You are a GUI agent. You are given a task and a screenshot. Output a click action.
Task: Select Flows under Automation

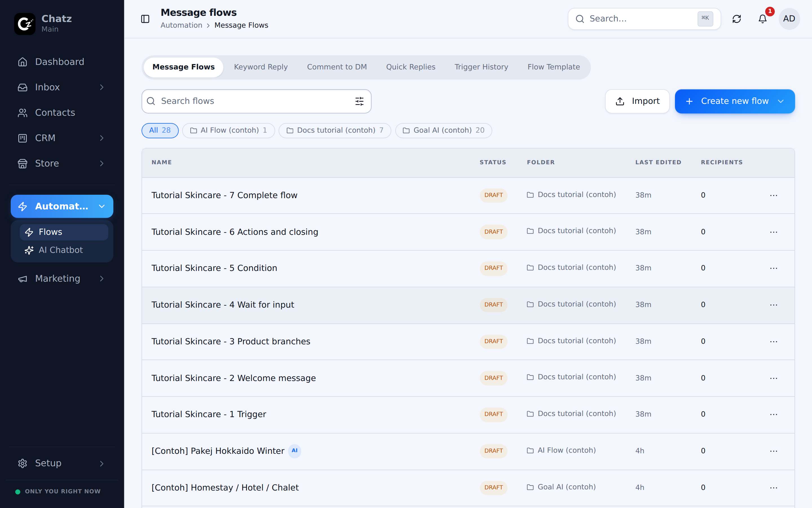click(64, 232)
